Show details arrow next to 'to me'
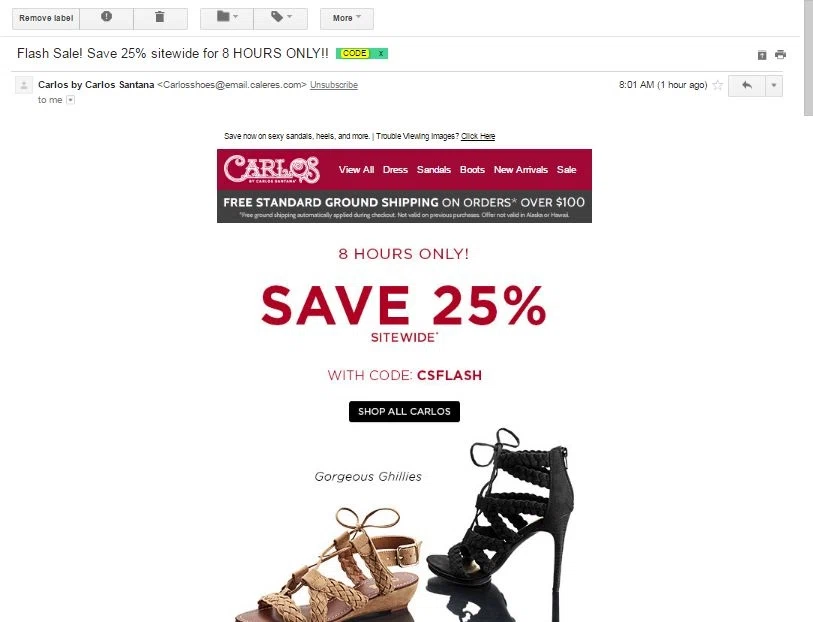 [x=71, y=100]
